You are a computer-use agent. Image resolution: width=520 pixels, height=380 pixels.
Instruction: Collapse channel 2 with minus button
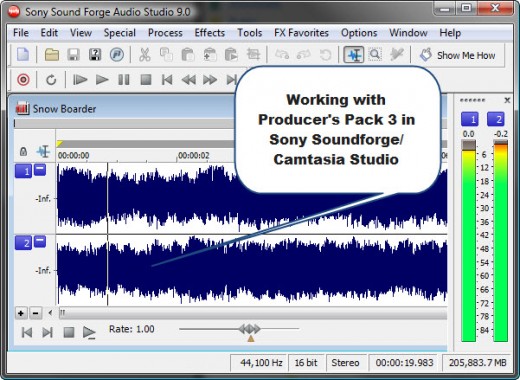point(40,241)
